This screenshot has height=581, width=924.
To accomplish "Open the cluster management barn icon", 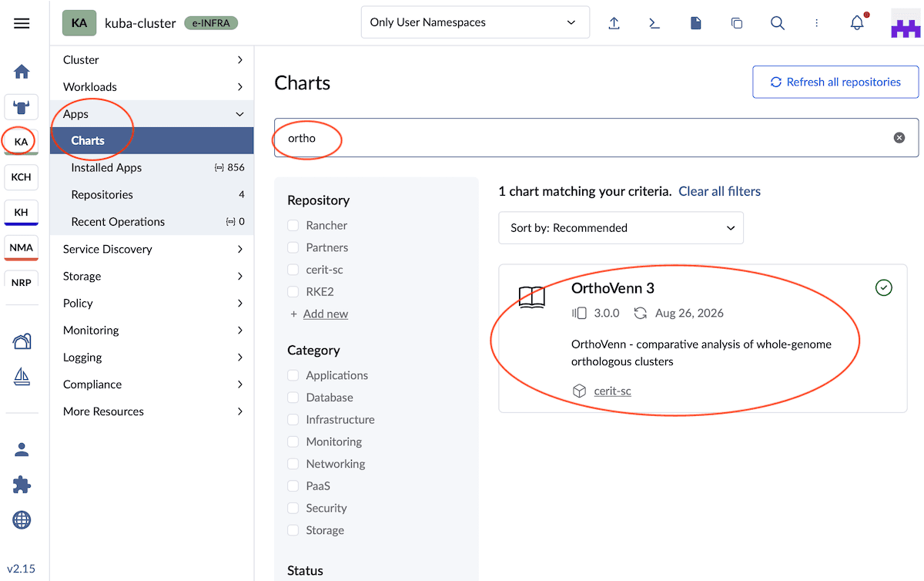I will (x=22, y=341).
